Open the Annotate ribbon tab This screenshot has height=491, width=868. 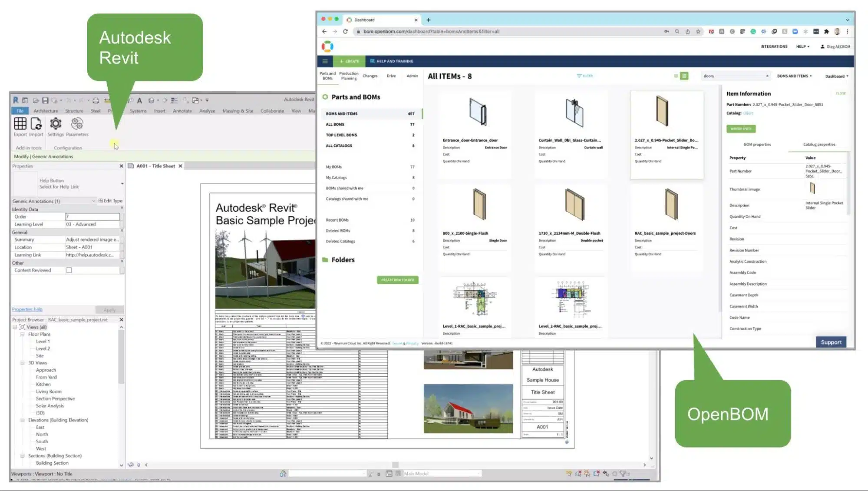[x=182, y=111]
